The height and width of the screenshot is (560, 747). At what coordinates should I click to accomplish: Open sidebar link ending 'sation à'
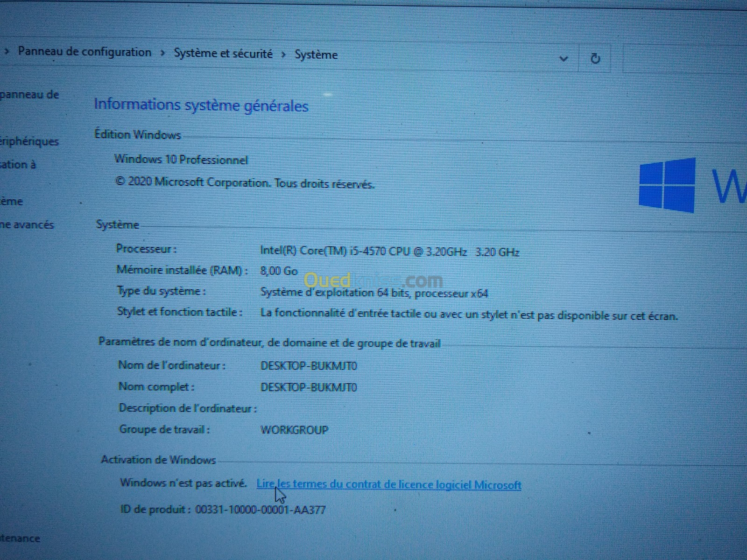click(18, 164)
